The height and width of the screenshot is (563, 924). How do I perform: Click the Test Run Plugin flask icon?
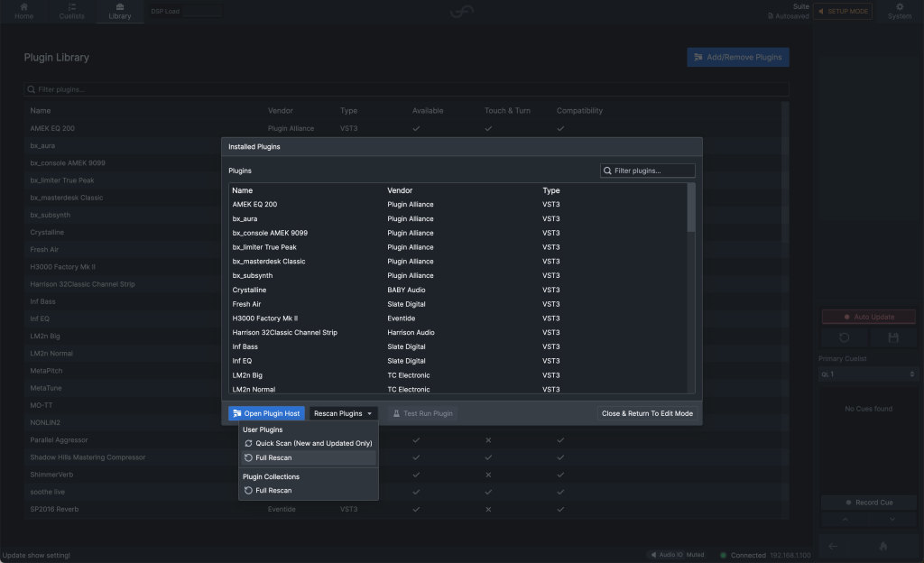coord(397,413)
